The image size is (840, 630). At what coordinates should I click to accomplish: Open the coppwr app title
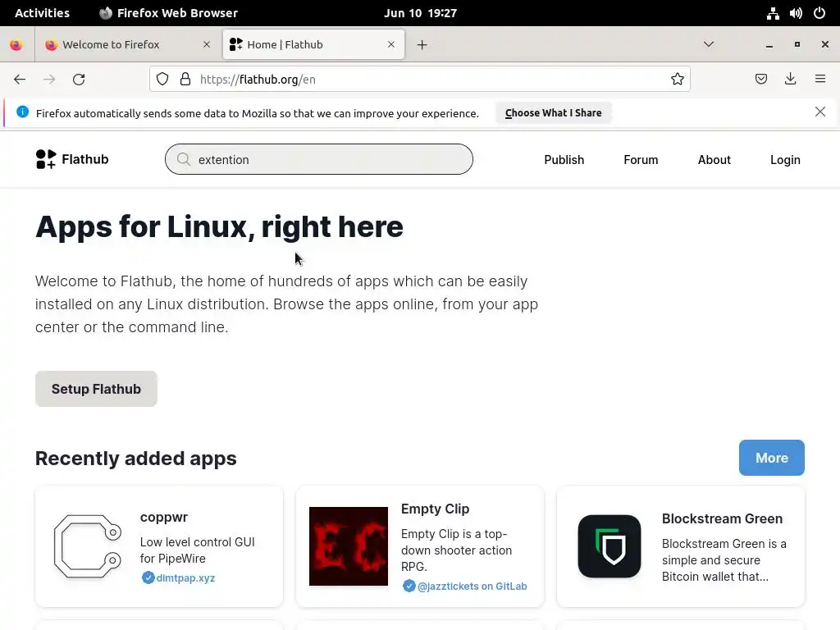tap(164, 517)
